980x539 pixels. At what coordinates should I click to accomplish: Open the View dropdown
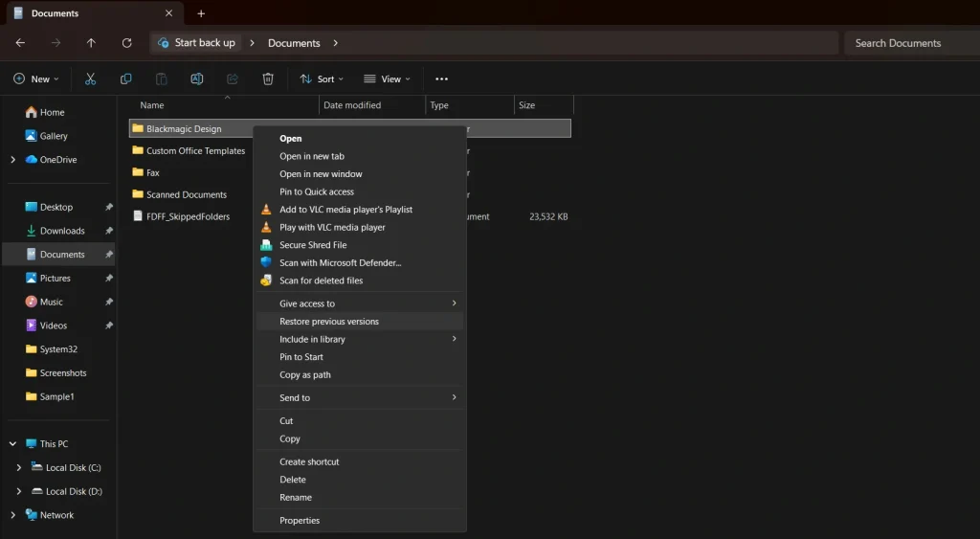(387, 79)
